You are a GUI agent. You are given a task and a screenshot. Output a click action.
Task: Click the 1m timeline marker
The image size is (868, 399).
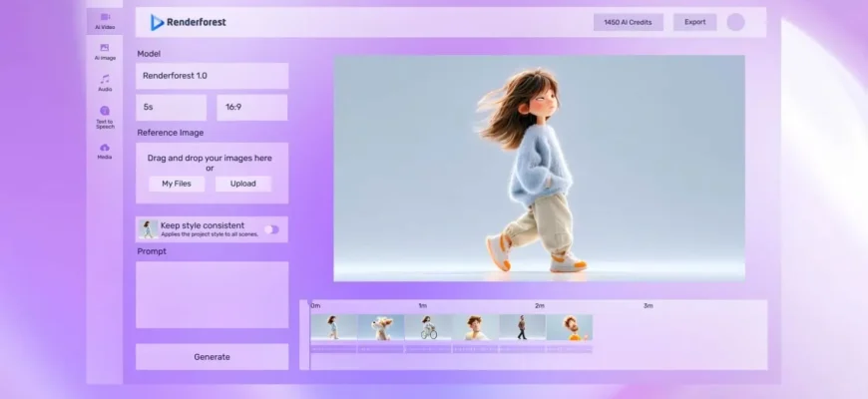[422, 305]
